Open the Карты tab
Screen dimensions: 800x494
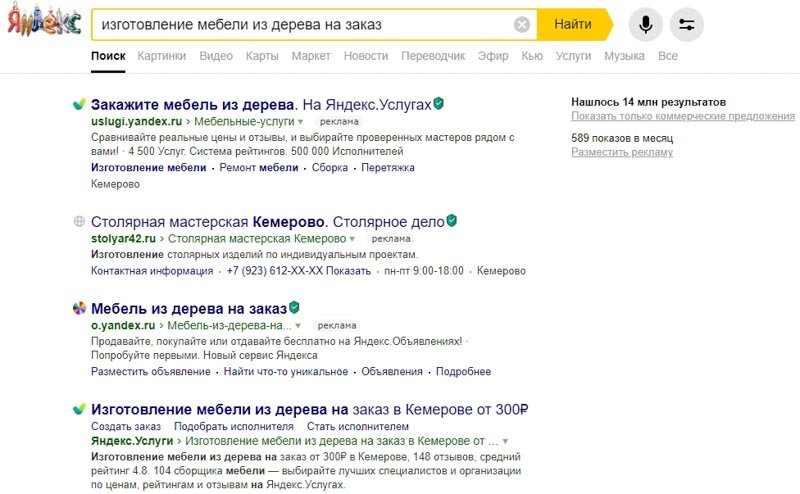pos(262,56)
